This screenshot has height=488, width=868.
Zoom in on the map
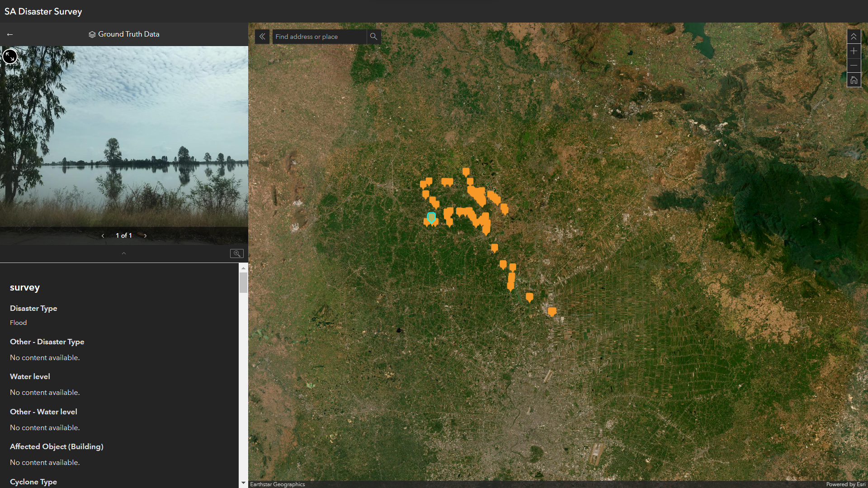click(854, 51)
